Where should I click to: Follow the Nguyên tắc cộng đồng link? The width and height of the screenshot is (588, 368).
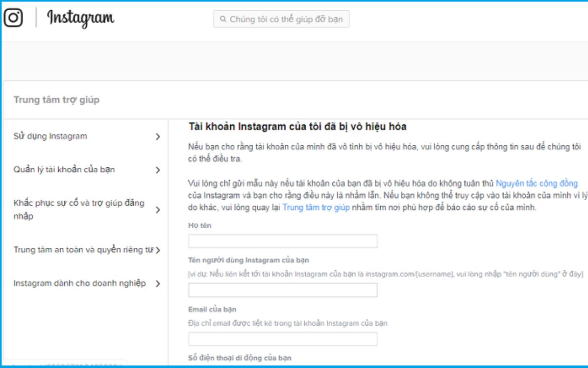pos(537,184)
